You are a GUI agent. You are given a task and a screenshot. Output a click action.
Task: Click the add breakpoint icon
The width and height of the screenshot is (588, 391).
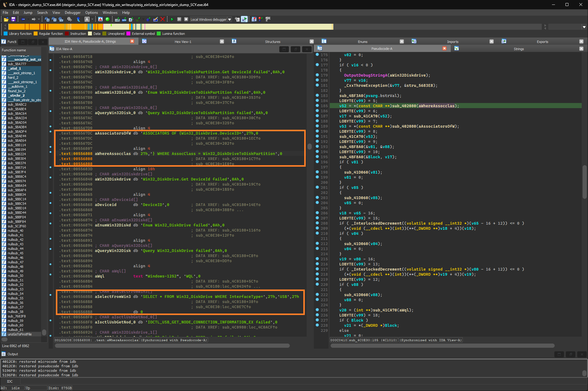pyautogui.click(x=261, y=19)
